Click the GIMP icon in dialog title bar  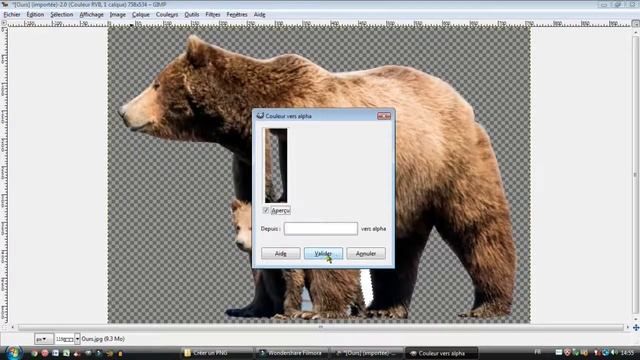tap(260, 116)
